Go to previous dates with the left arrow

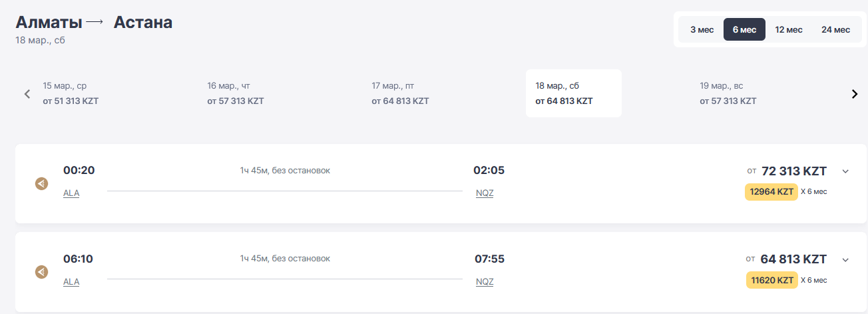(27, 94)
